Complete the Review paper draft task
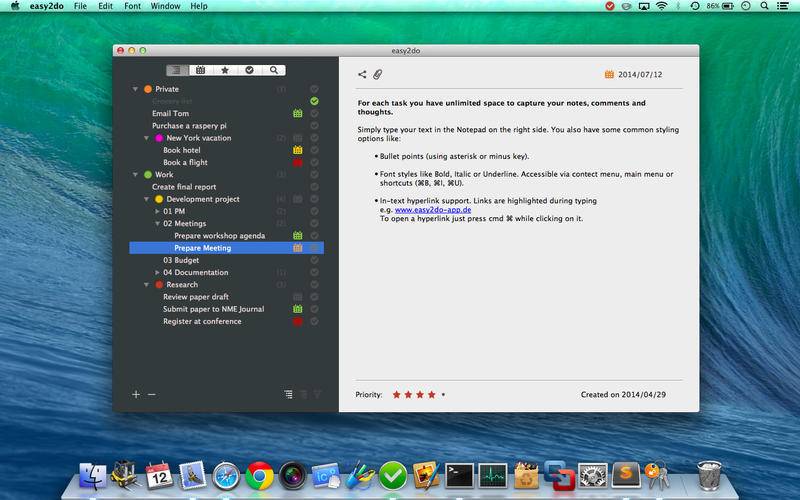This screenshot has height=500, width=800. (315, 297)
